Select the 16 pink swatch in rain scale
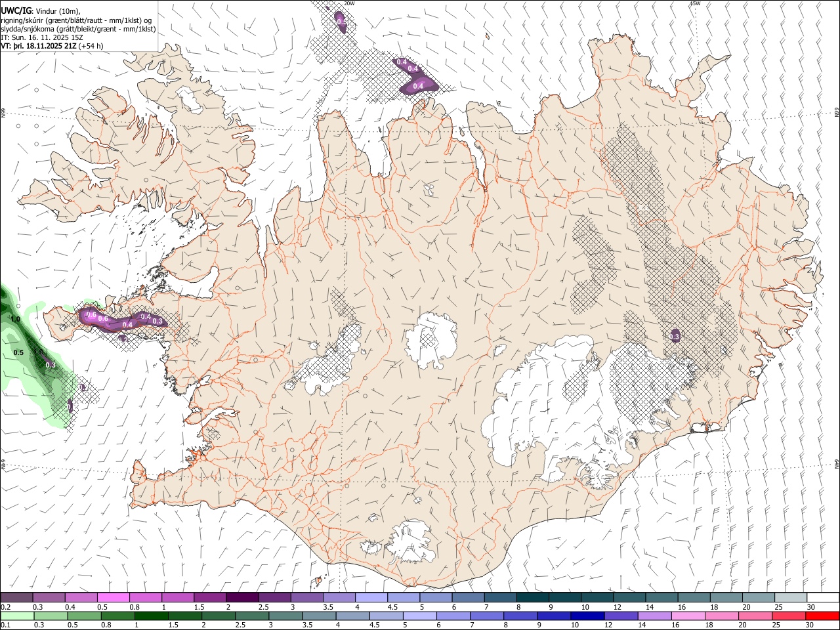Image resolution: width=840 pixels, height=630 pixels. click(688, 616)
